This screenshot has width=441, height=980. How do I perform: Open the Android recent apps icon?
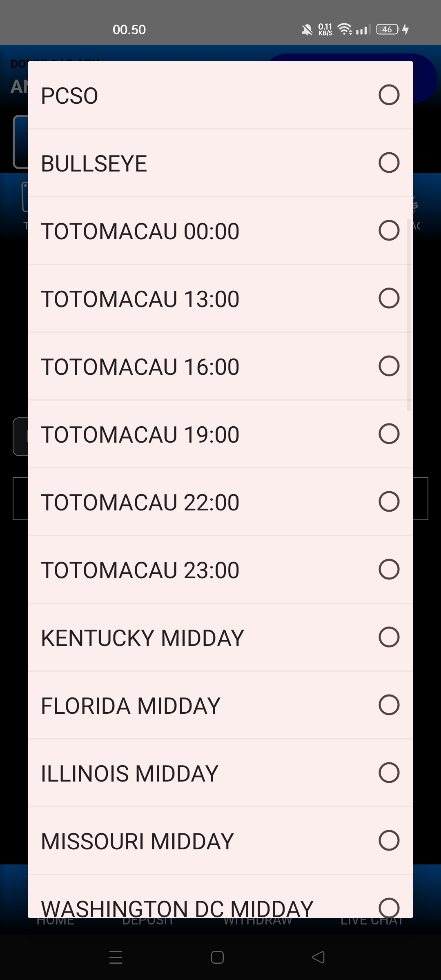[x=116, y=957]
